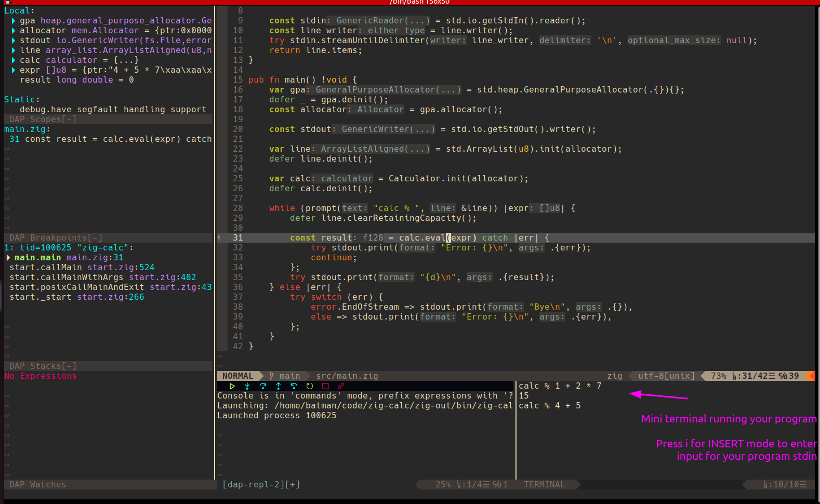
Task: Click 'error.EndOfStream' on line 38
Action: [354, 307]
